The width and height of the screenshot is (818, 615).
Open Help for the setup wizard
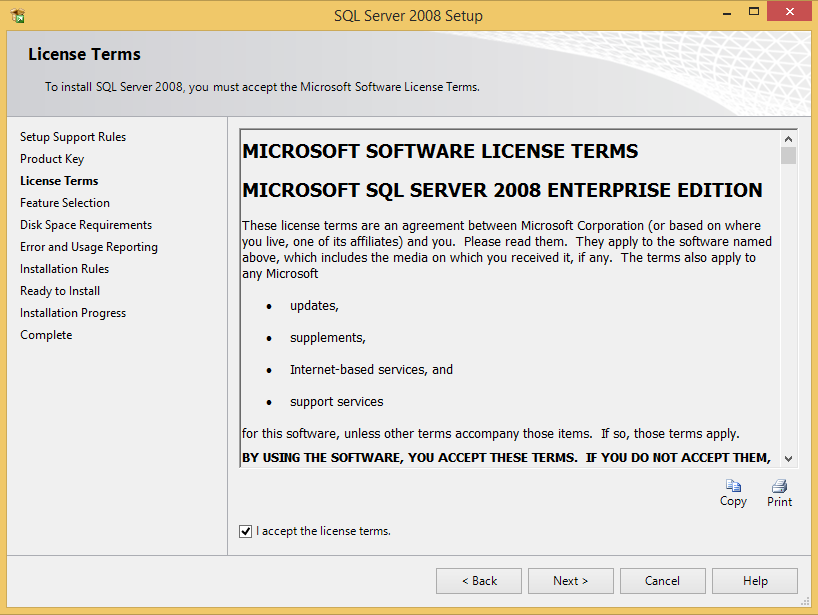755,581
